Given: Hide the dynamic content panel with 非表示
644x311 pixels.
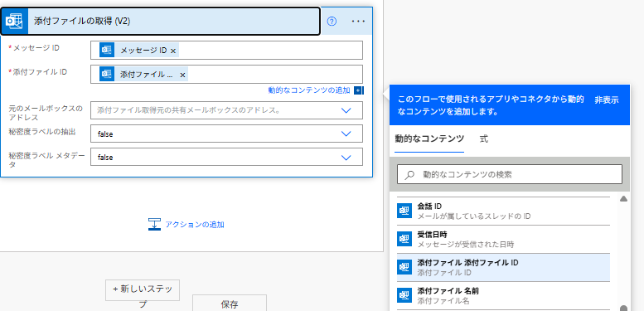Looking at the screenshot, I should coord(607,100).
